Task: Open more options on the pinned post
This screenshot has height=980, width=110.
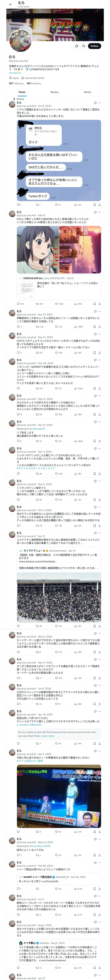Action: click(100, 103)
